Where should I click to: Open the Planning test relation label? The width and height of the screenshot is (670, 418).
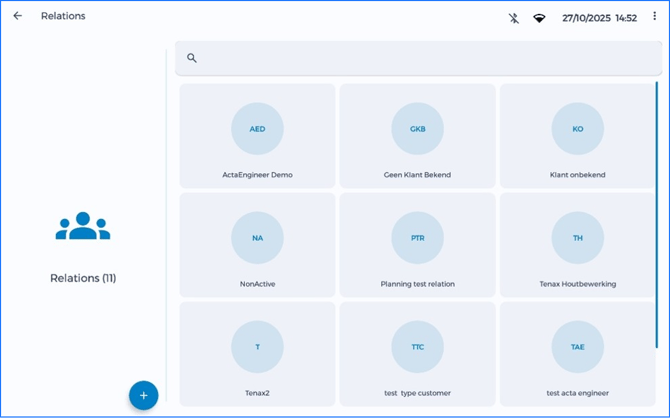click(417, 284)
